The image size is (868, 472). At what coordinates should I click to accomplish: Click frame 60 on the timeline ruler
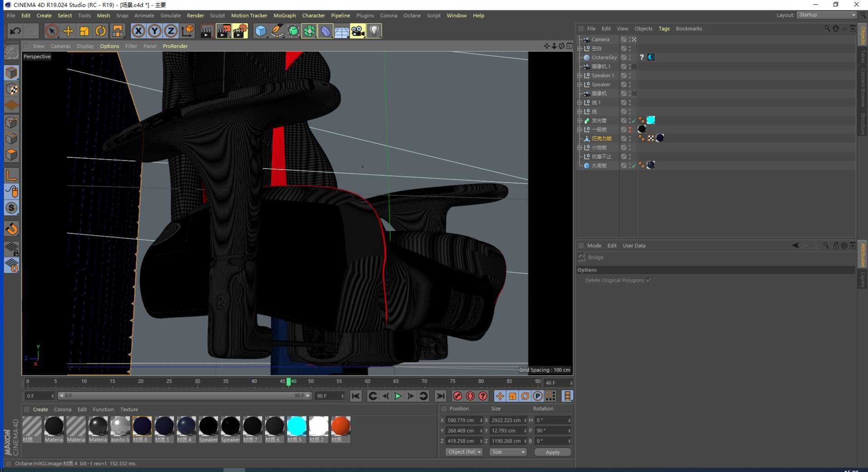(x=368, y=382)
